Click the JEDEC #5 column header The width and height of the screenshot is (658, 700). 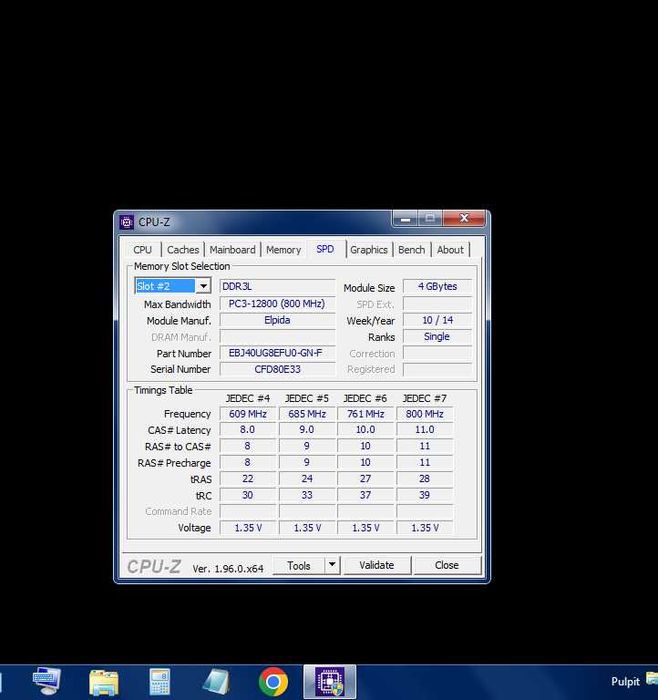pyautogui.click(x=307, y=398)
